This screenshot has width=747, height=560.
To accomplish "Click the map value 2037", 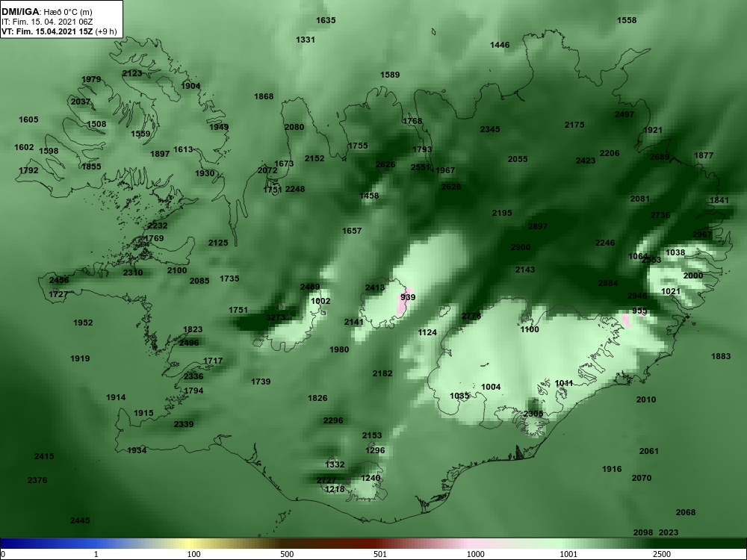I will pyautogui.click(x=81, y=102).
